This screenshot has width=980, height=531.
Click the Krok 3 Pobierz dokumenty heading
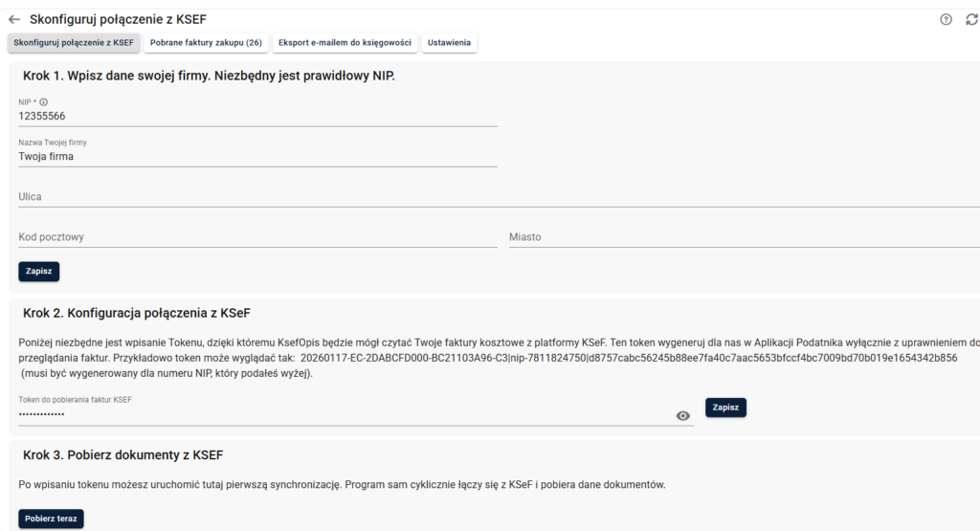click(122, 454)
